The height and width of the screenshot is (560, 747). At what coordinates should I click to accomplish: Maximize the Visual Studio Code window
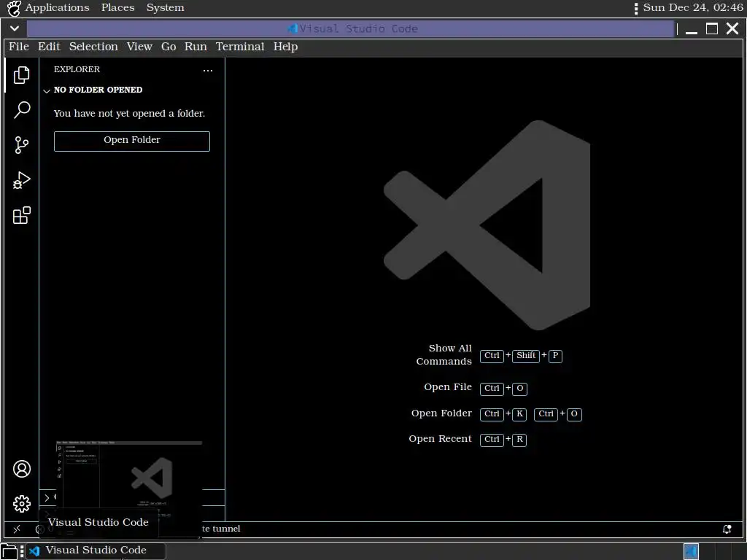pos(712,28)
